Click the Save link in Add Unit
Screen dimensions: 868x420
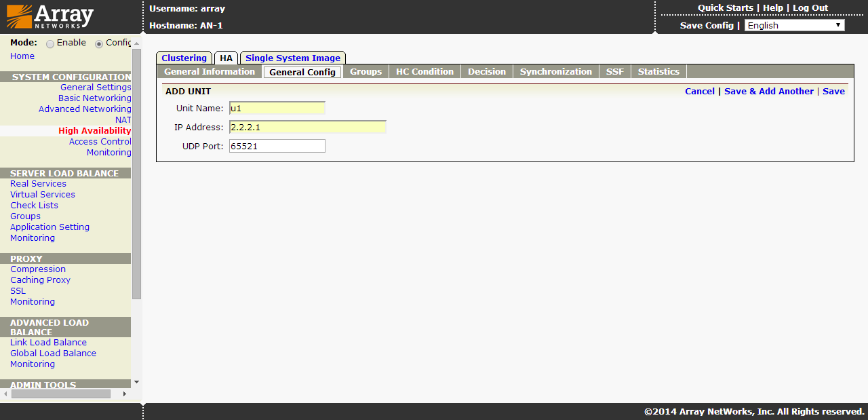[833, 92]
